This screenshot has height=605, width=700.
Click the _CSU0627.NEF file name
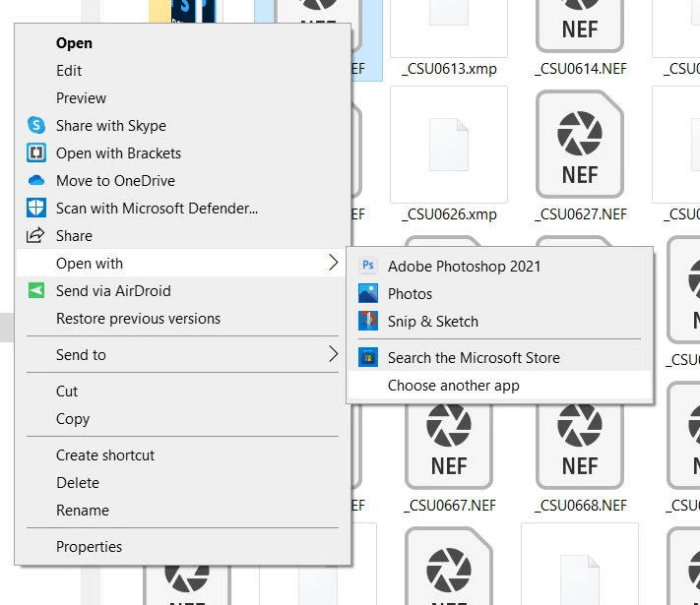point(580,214)
